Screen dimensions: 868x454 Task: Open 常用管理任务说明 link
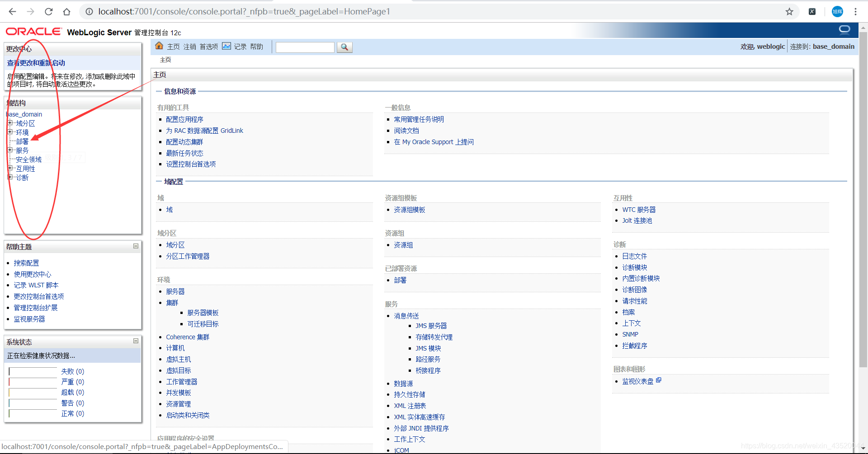(x=419, y=119)
